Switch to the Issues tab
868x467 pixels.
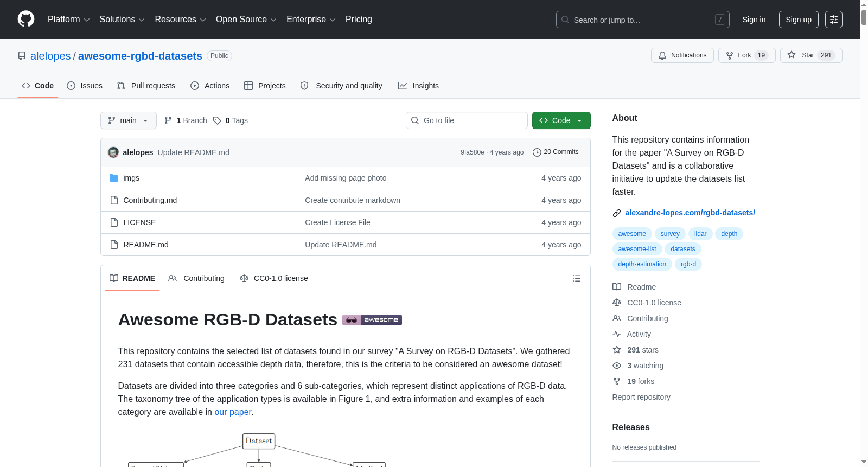tap(85, 86)
